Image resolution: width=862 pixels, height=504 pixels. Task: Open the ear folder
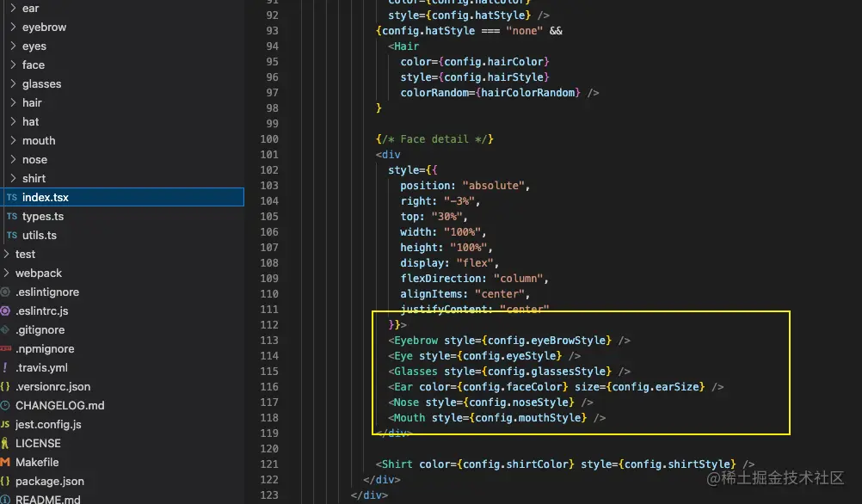point(30,9)
